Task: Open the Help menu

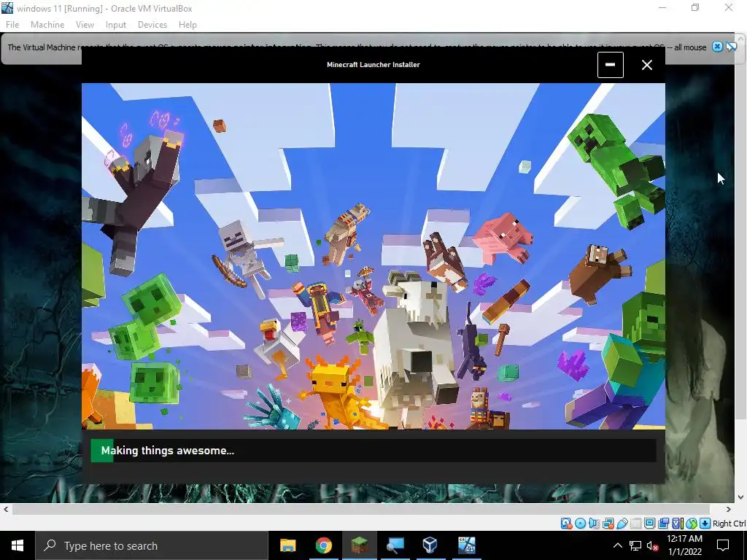Action: pos(187,25)
